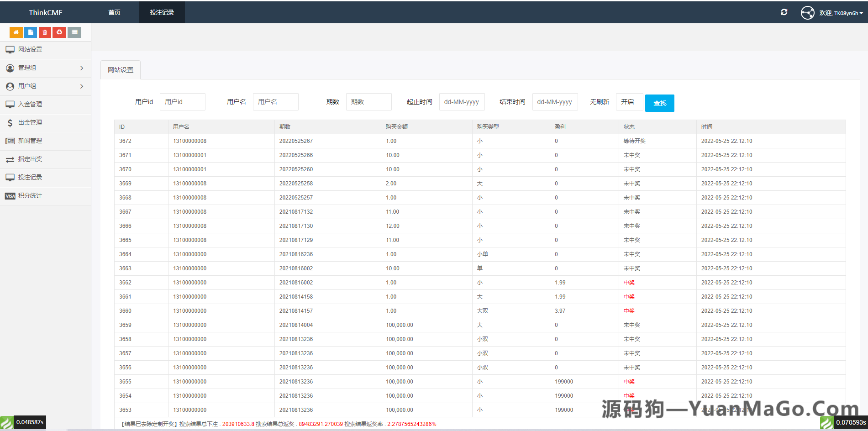Click the arrows icon next to 指定出奖
This screenshot has height=431, width=868.
tap(10, 159)
